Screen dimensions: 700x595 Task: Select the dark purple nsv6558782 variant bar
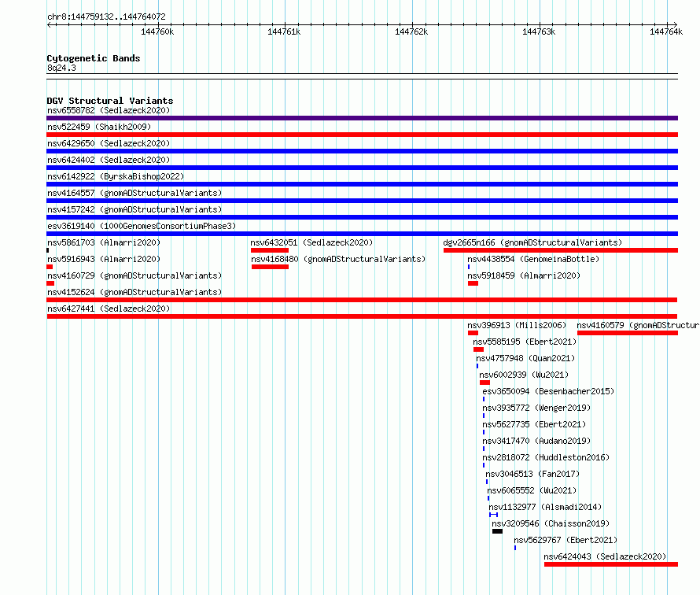(x=362, y=118)
